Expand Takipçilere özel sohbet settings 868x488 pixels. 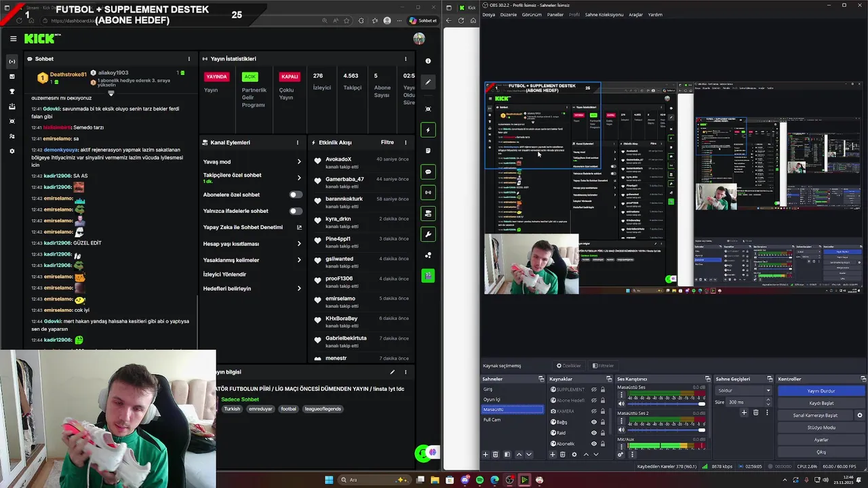coord(299,178)
